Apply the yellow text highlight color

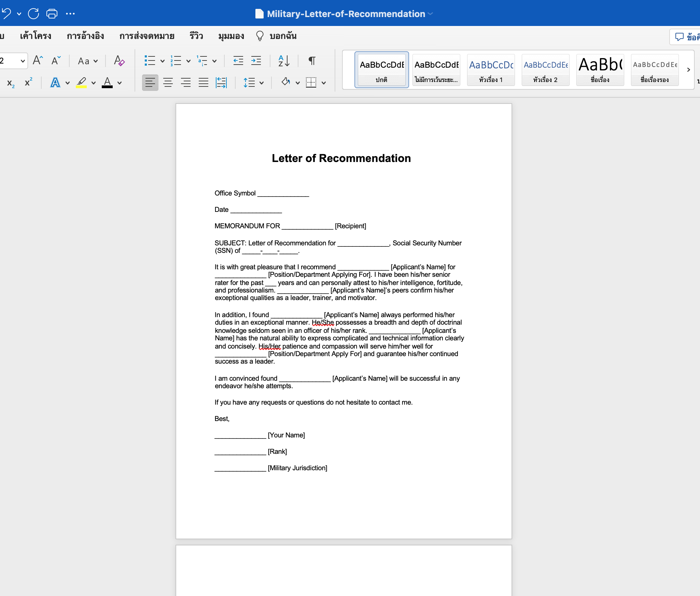[81, 83]
